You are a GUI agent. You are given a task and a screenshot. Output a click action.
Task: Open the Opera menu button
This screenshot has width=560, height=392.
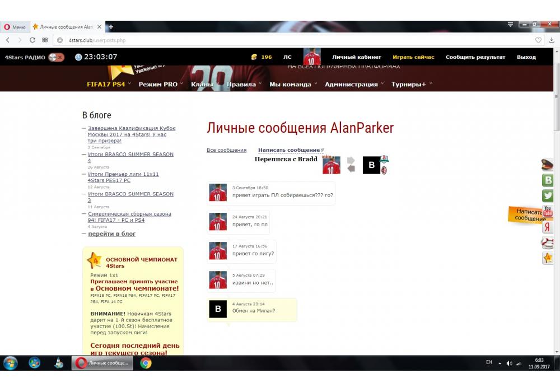15,27
